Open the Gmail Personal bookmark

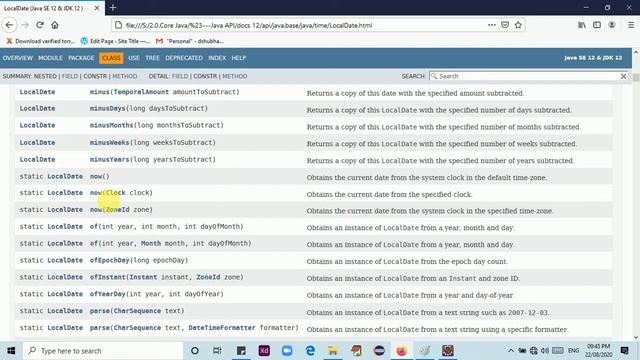point(190,41)
